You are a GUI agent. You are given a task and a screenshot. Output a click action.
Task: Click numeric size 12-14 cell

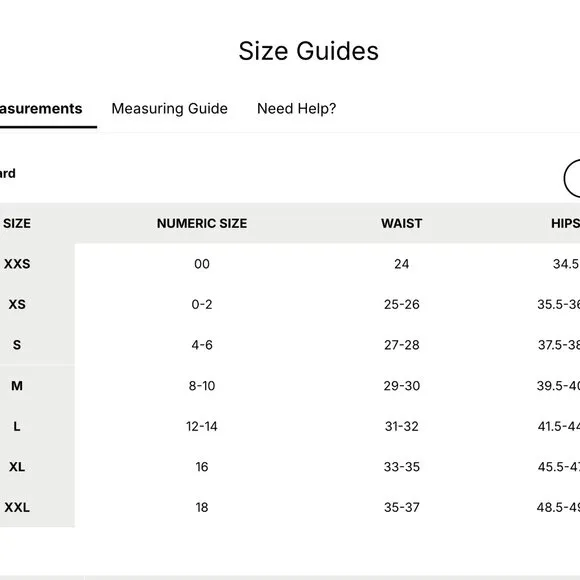tap(202, 426)
